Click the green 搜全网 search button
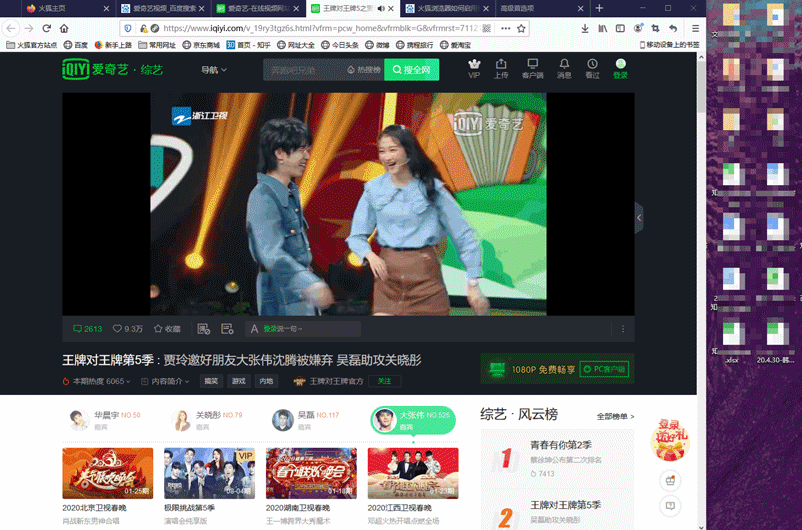Viewport: 802px width, 530px height. (x=411, y=70)
